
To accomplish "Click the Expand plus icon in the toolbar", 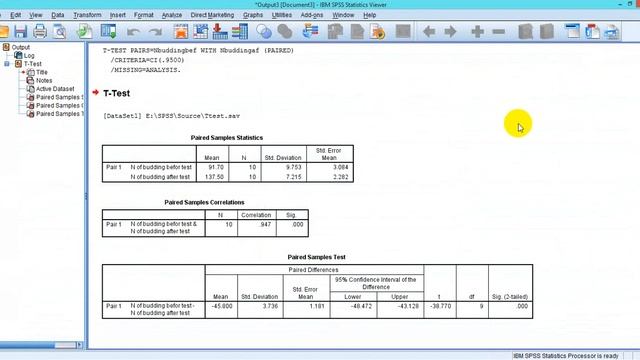I will pyautogui.click(x=477, y=31).
